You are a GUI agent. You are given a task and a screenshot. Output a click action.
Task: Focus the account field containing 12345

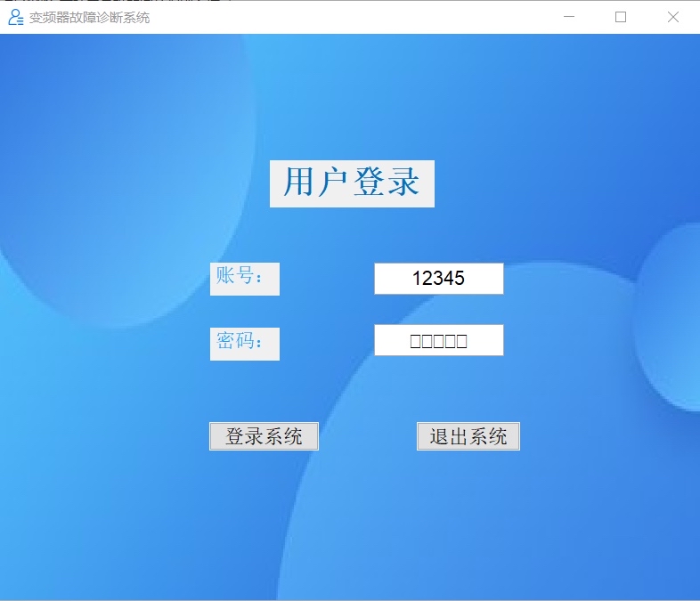click(x=439, y=279)
